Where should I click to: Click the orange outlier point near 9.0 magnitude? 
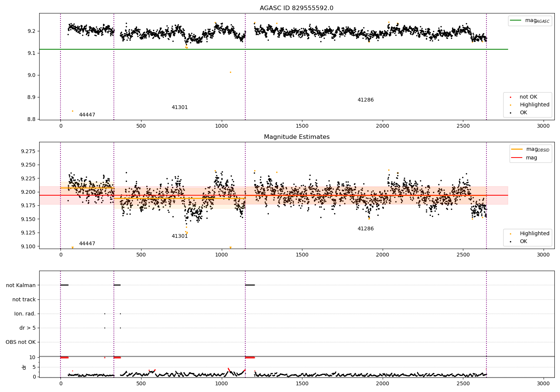[x=230, y=72]
